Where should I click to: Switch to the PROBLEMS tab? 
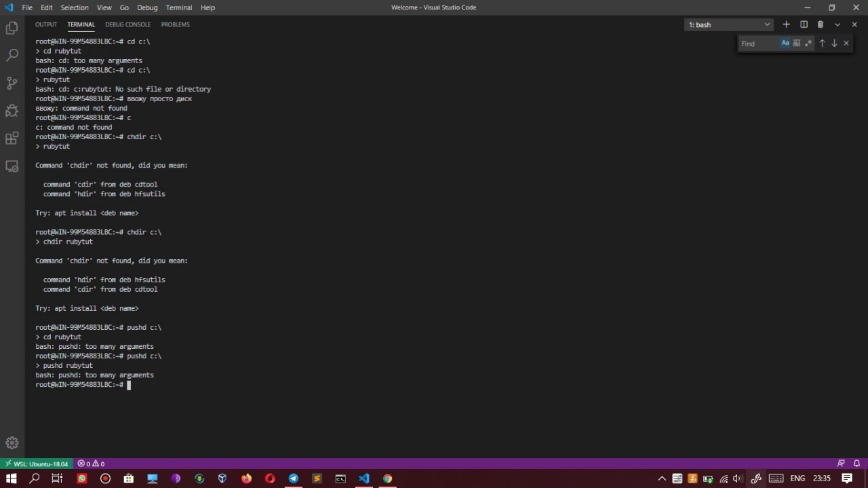[176, 24]
